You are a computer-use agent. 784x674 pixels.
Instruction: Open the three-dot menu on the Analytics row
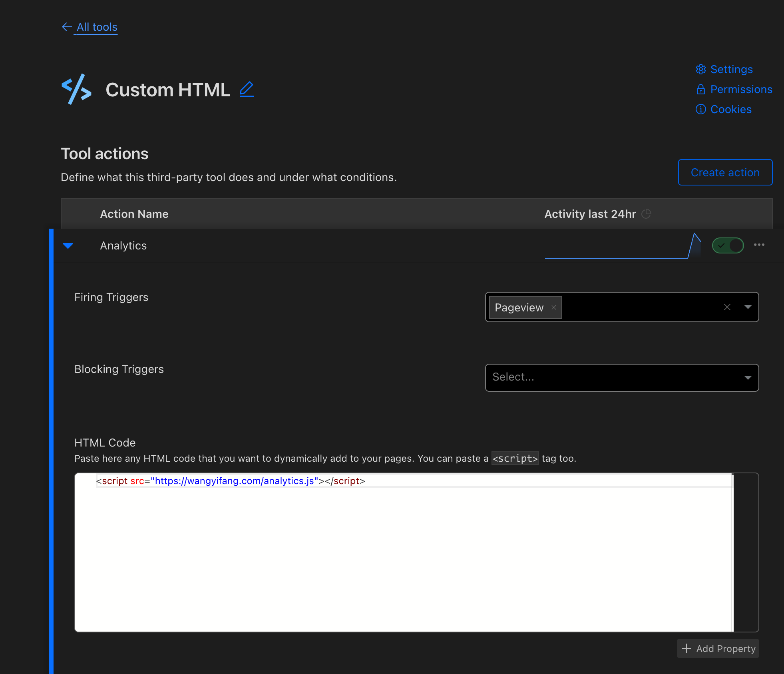tap(759, 245)
